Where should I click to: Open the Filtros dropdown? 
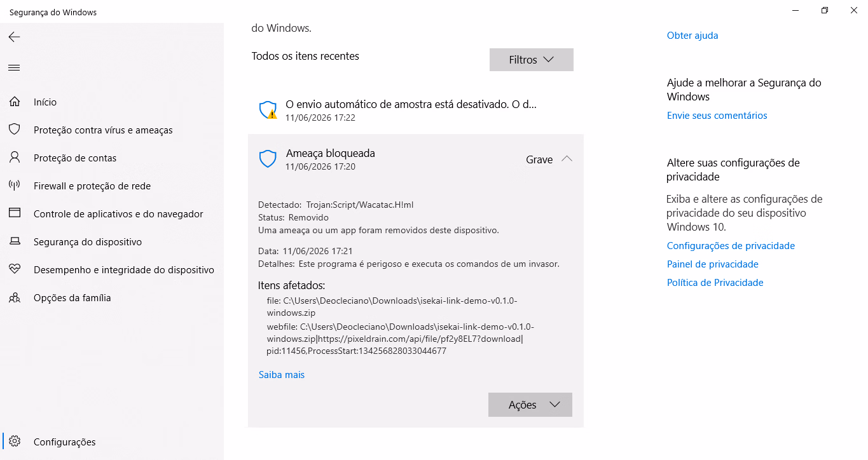tap(532, 60)
